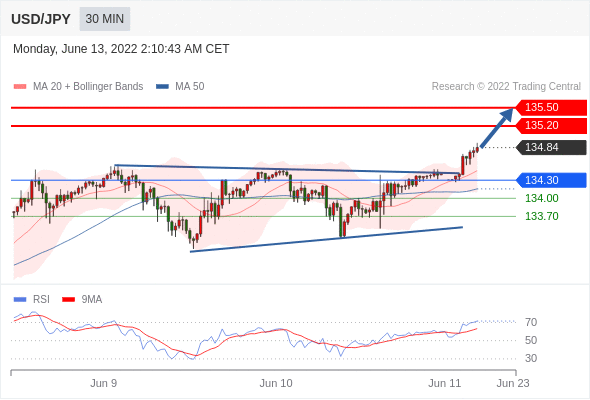Click the Jun 10 date axis label
Viewport: 590px width, 400px height.
276,383
